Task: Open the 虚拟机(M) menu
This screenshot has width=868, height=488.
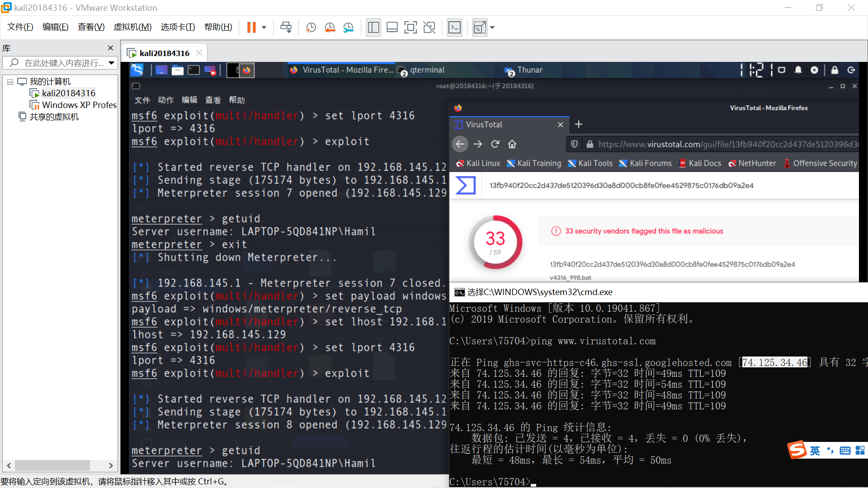Action: [x=132, y=27]
